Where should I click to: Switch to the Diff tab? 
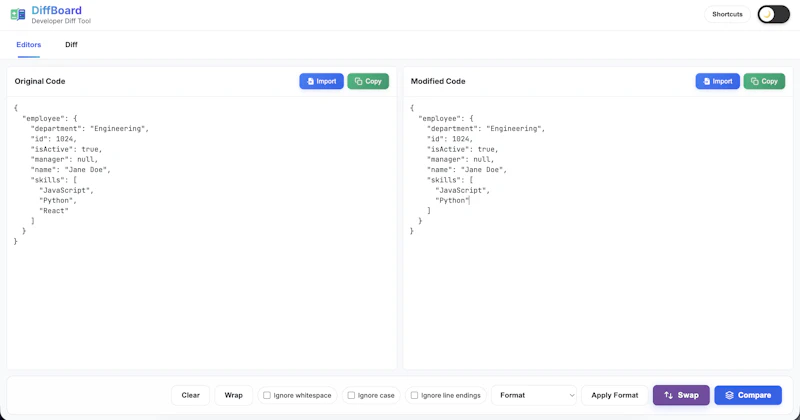[x=71, y=45]
